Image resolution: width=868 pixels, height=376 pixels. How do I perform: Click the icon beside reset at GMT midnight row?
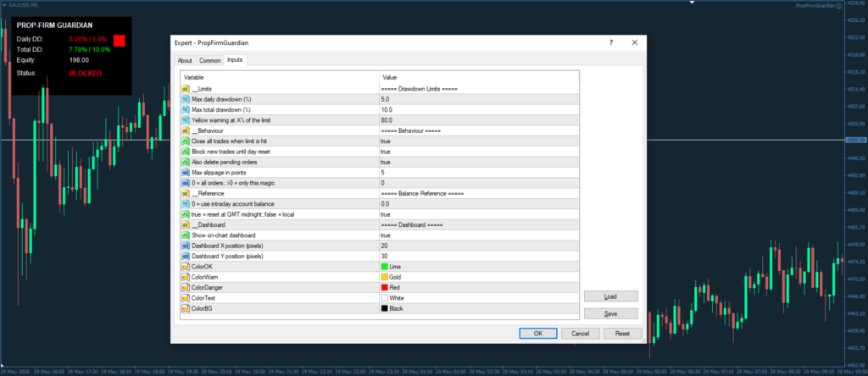[x=186, y=214]
